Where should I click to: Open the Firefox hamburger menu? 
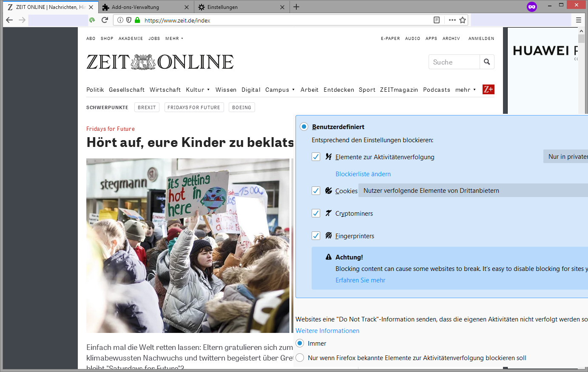click(x=579, y=20)
